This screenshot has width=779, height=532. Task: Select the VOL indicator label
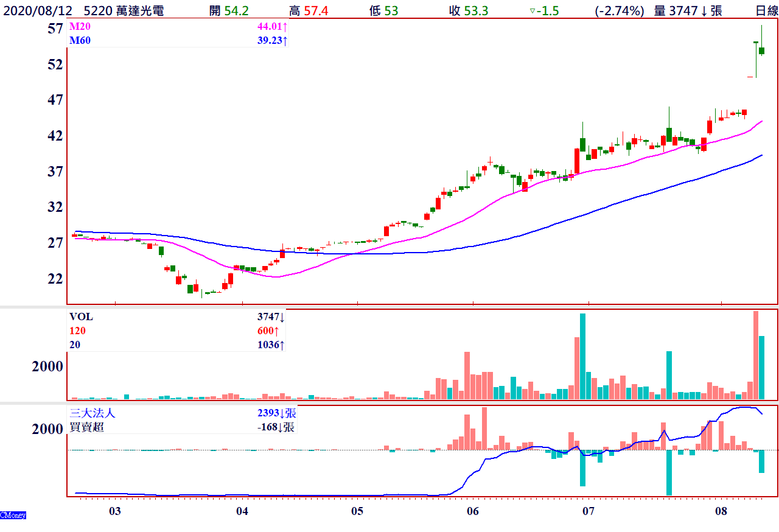81,317
